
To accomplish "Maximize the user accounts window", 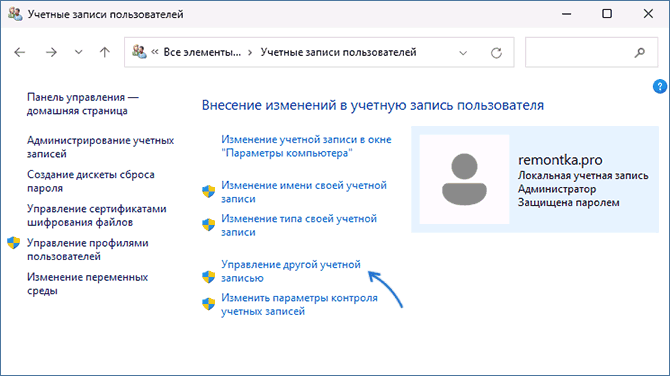I will point(607,14).
